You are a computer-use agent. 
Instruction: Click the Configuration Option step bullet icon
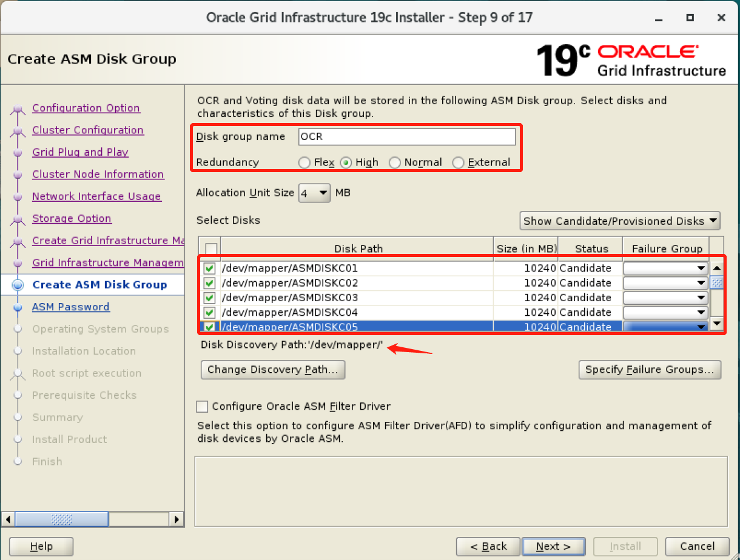18,109
